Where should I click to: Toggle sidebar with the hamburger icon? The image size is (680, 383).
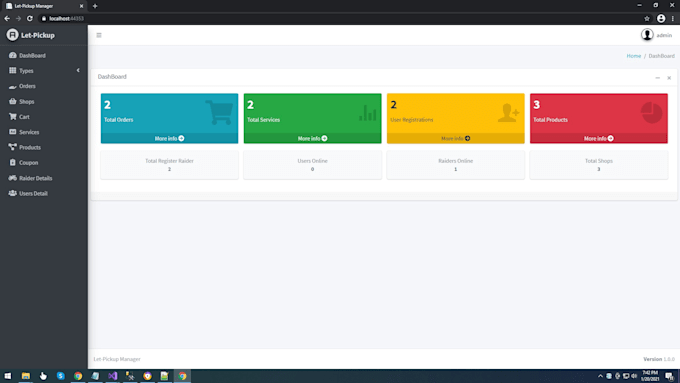(99, 35)
